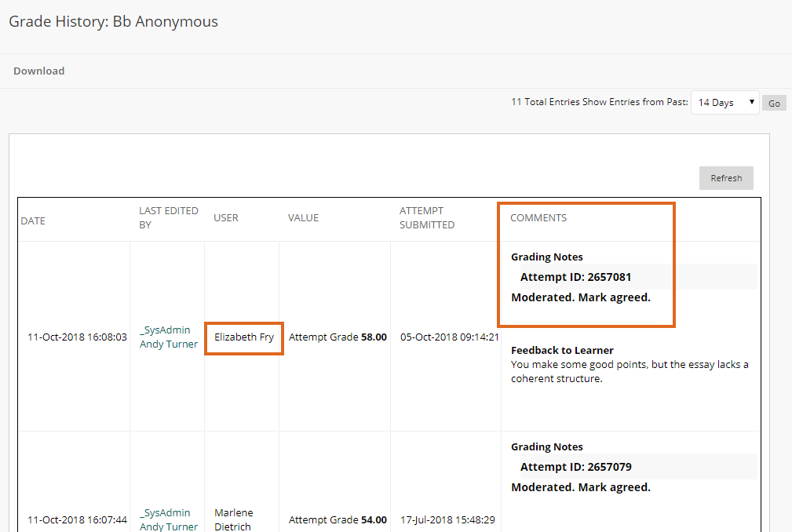Click the Attempt Grade 58.00 value
Image resolution: width=792 pixels, height=532 pixels.
(338, 337)
